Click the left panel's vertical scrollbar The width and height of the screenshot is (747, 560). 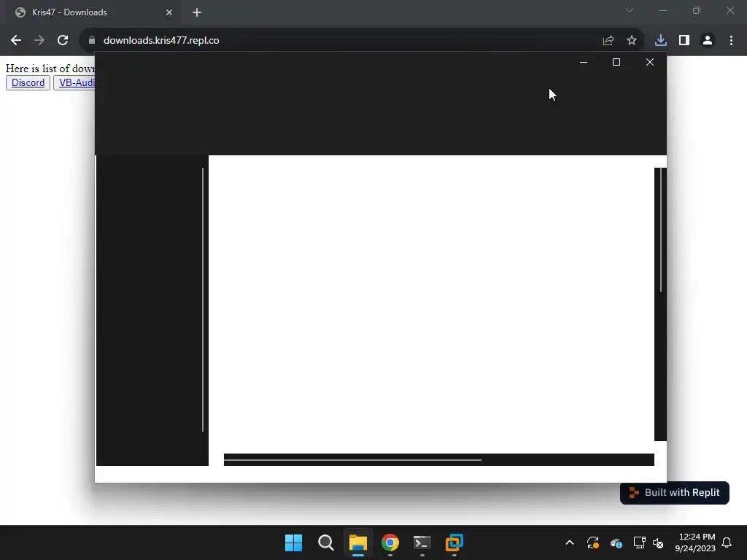coord(203,300)
